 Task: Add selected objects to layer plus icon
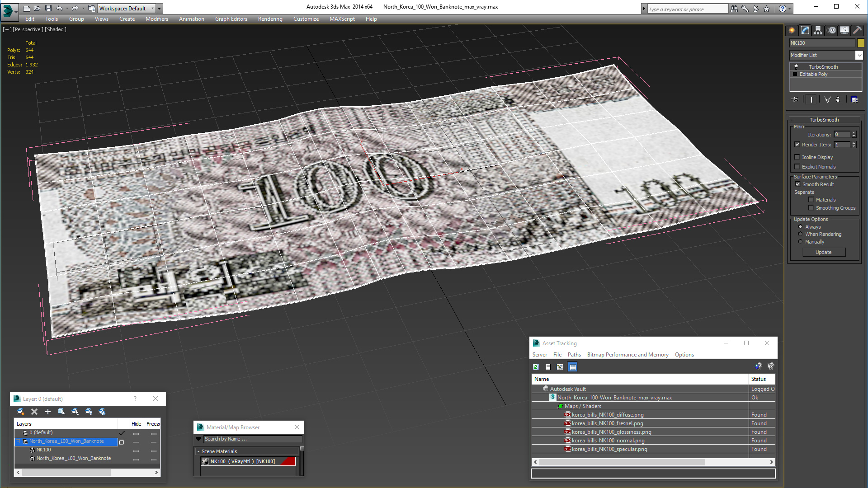(x=48, y=412)
